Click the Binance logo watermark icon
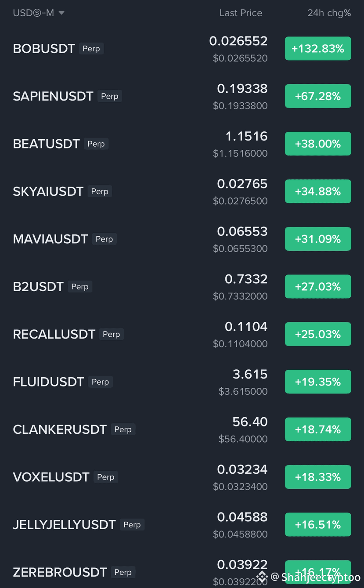Viewport: 364px width, 588px height. point(262,577)
